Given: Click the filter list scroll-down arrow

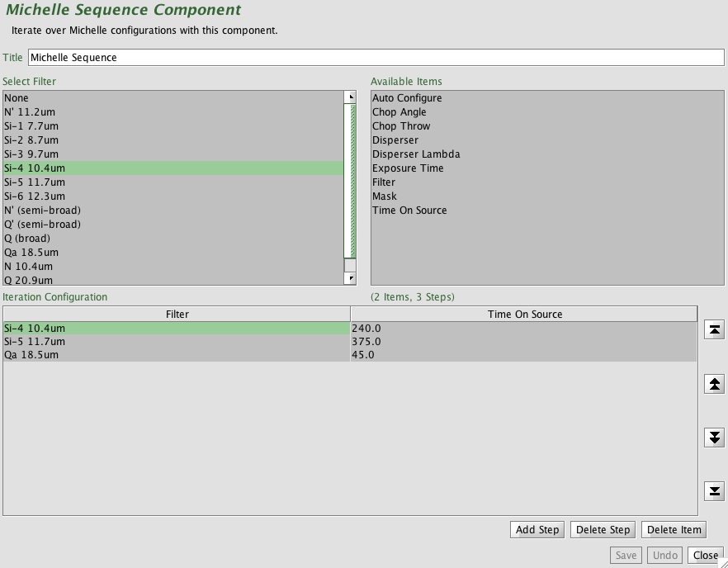Looking at the screenshot, I should pyautogui.click(x=350, y=278).
